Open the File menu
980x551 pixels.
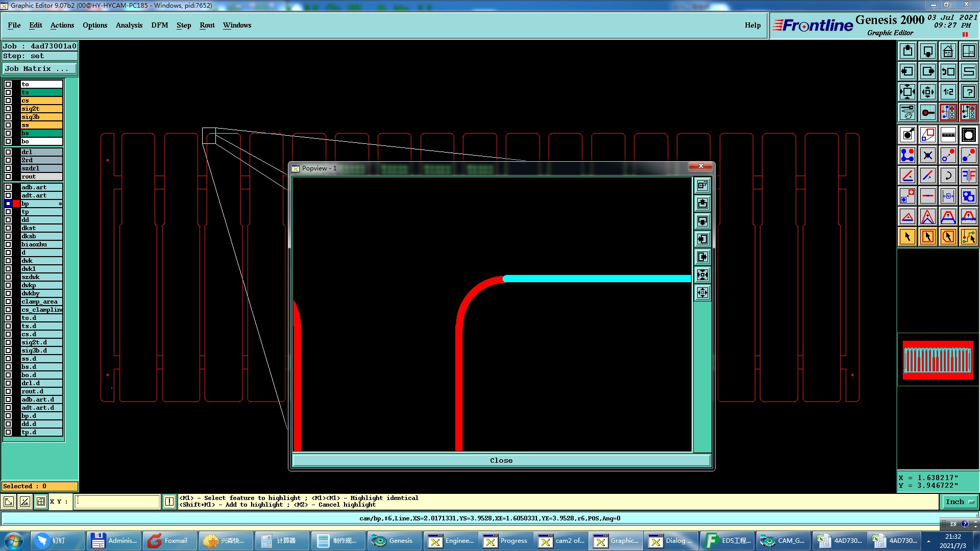pyautogui.click(x=14, y=25)
